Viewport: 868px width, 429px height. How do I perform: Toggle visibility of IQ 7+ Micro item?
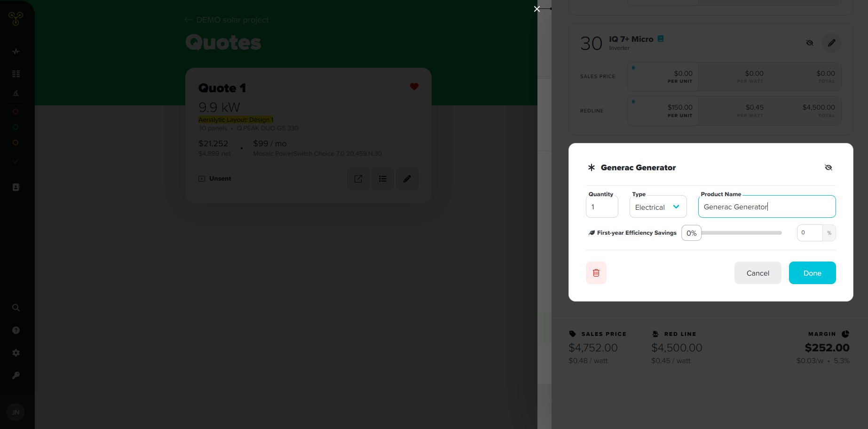click(810, 43)
